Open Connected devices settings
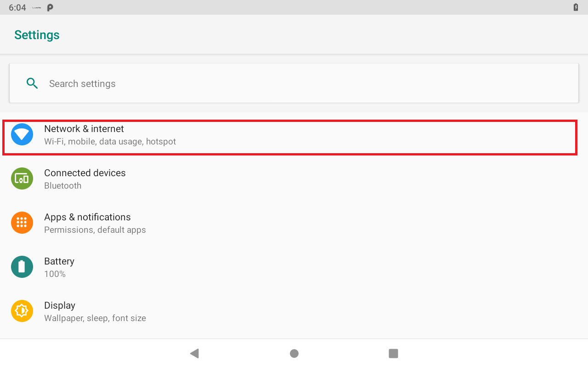Image resolution: width=588 pixels, height=368 pixels. (x=294, y=178)
